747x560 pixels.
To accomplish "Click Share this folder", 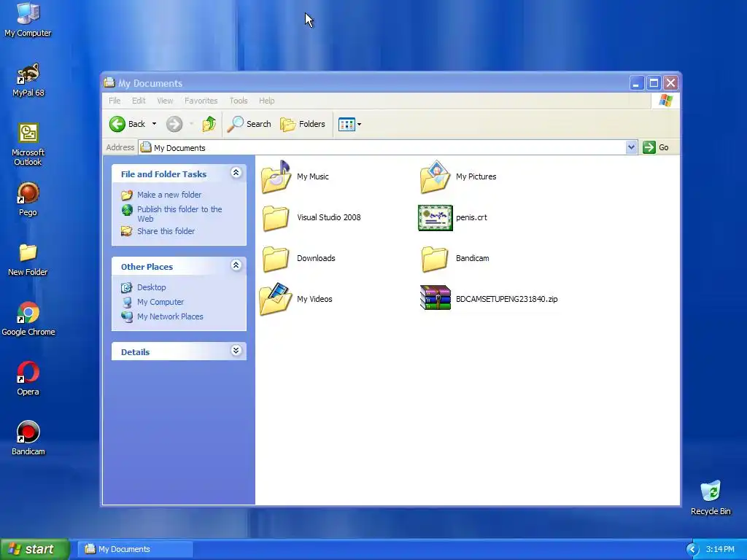I will (166, 231).
